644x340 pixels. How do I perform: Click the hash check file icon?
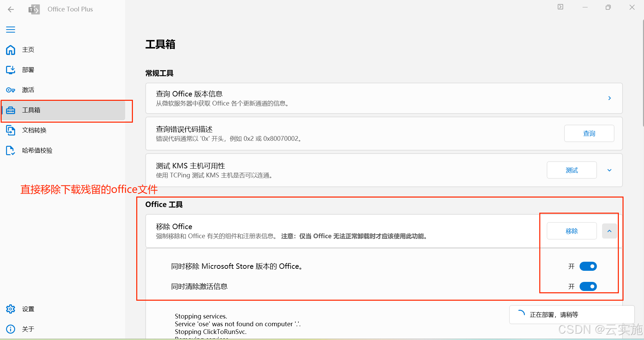11,151
